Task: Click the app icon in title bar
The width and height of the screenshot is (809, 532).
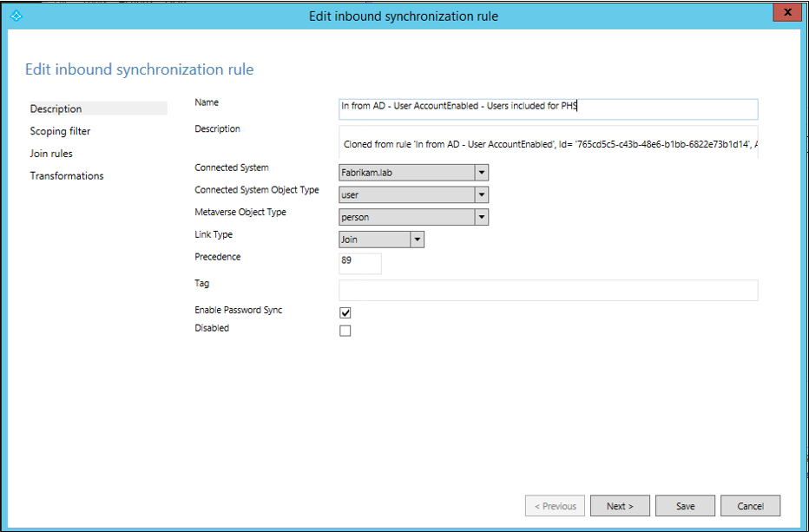Action: point(15,16)
